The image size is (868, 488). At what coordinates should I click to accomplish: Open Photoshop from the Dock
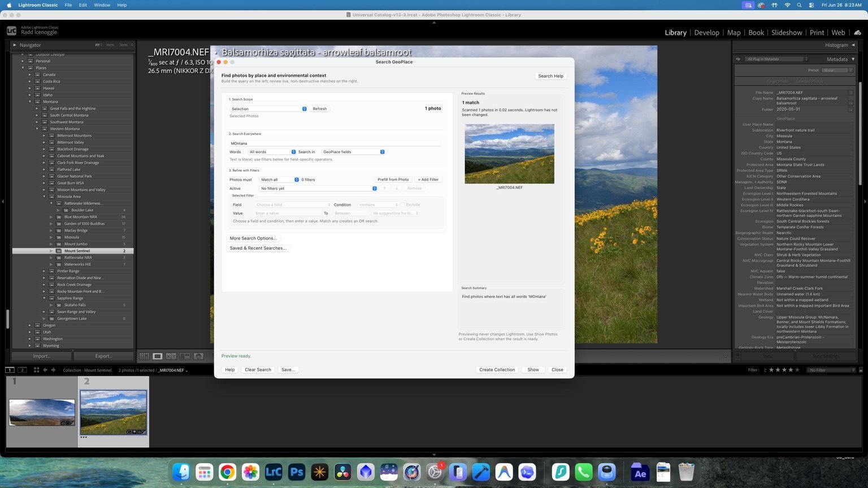[297, 472]
